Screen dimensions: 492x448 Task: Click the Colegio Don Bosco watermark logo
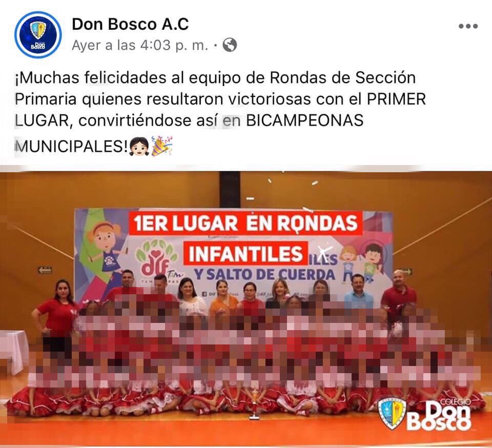(x=425, y=414)
